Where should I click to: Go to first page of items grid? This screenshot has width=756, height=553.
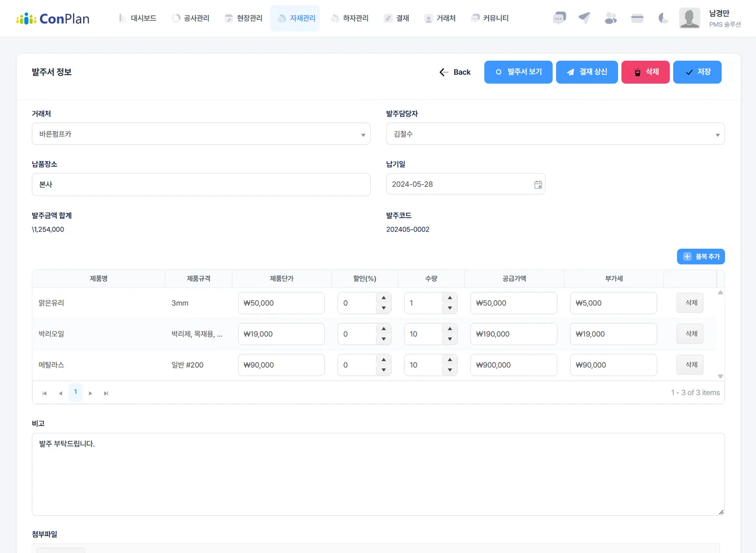point(45,393)
